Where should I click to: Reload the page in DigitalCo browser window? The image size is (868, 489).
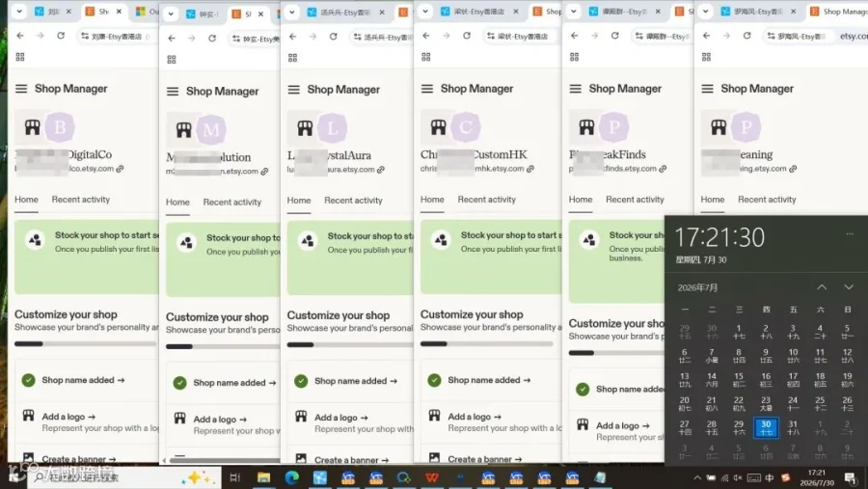click(x=61, y=36)
